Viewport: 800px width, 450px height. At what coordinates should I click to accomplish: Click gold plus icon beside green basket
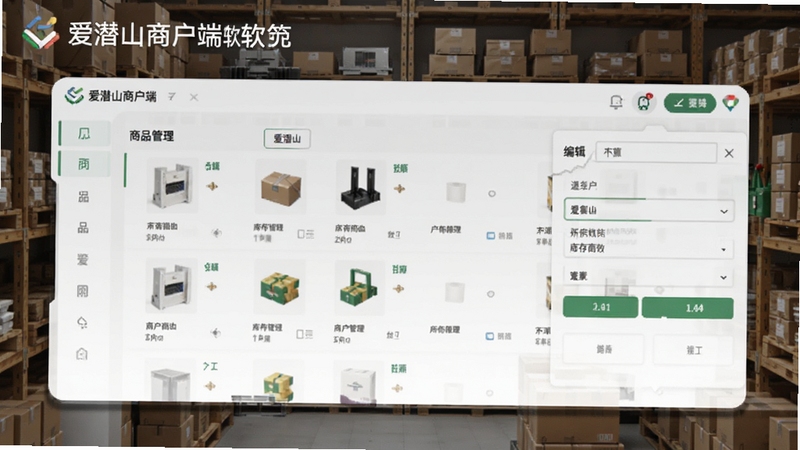(398, 289)
